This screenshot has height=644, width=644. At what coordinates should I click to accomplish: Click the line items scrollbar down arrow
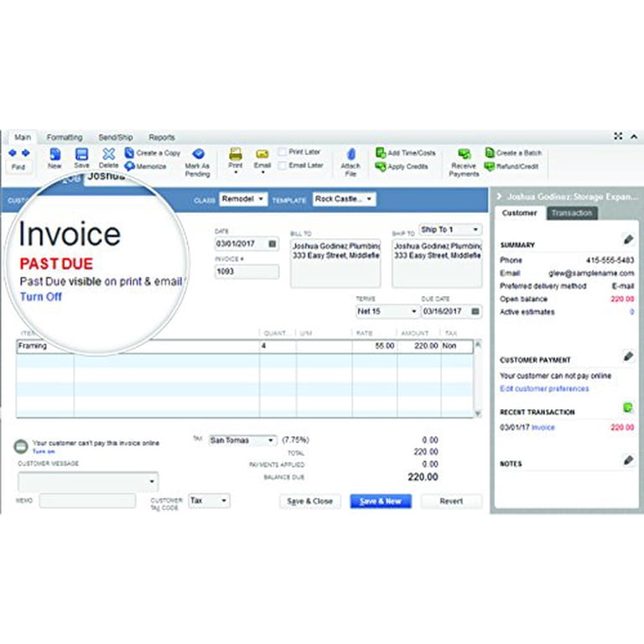click(x=478, y=413)
